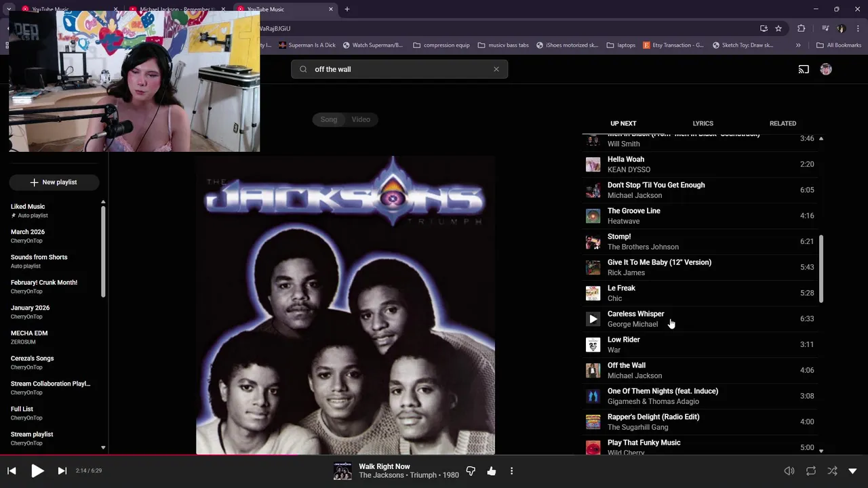Switch to Michael Jackson browser tab

(x=178, y=9)
